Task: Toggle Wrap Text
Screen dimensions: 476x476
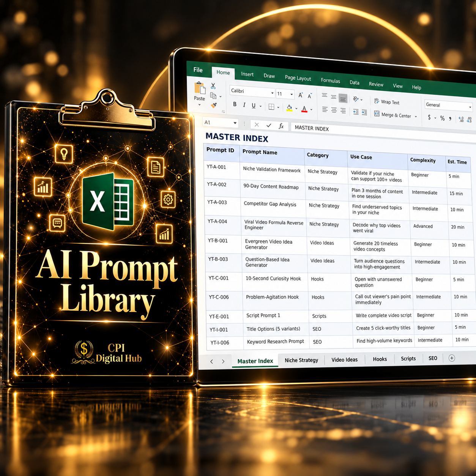Action: point(387,102)
